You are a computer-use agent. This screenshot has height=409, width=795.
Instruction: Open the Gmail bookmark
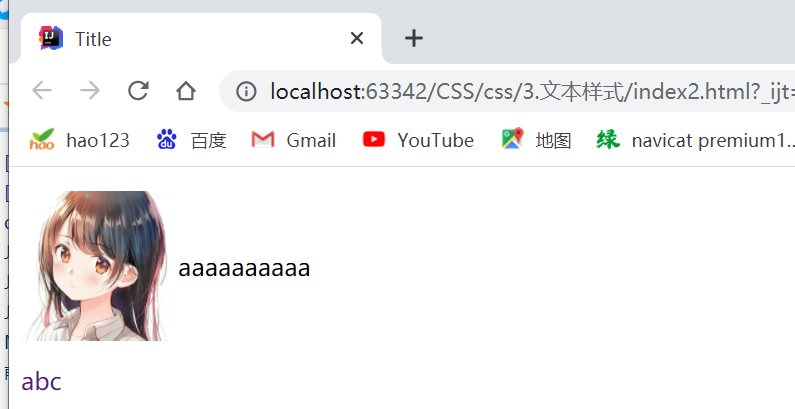(x=294, y=140)
